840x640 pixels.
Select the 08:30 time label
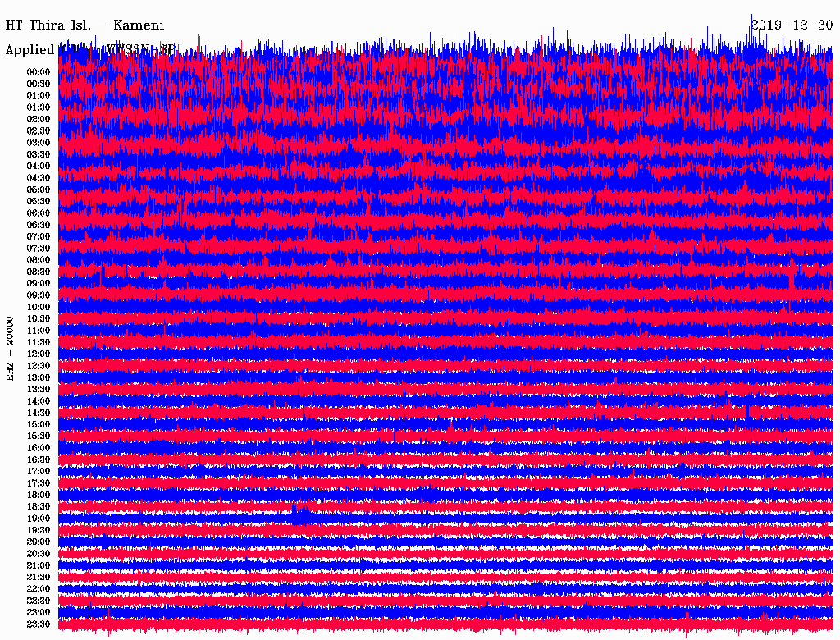38,272
